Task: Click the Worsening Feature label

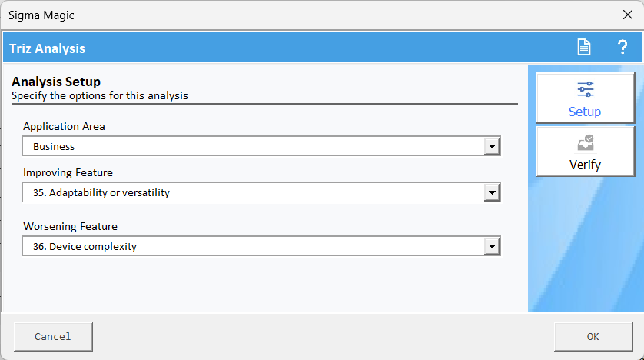Action: coord(70,226)
